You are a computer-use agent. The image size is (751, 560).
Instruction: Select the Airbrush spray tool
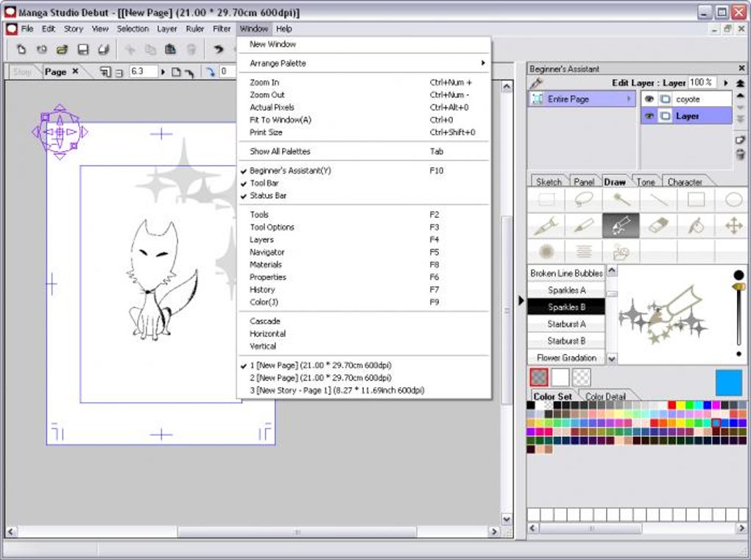coord(546,251)
